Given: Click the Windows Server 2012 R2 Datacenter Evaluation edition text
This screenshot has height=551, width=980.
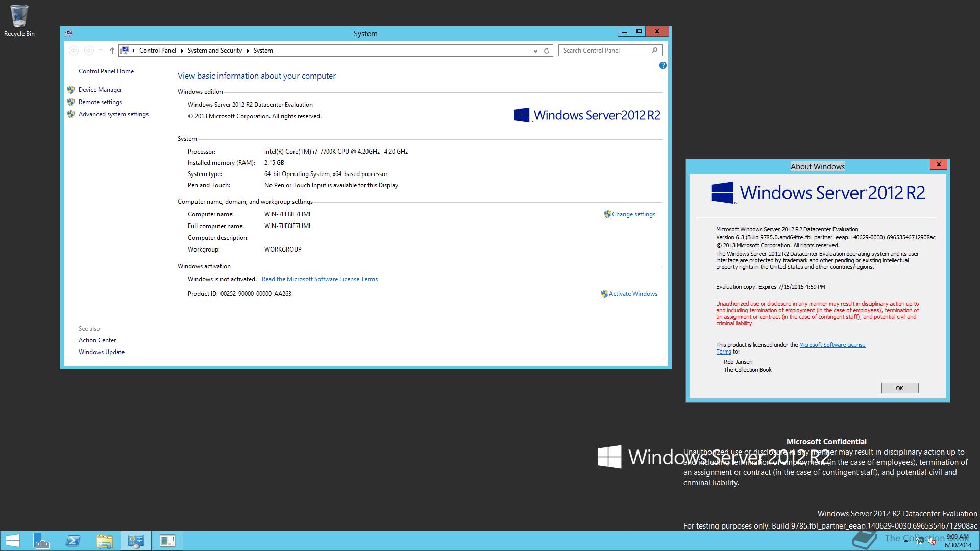Looking at the screenshot, I should click(250, 105).
